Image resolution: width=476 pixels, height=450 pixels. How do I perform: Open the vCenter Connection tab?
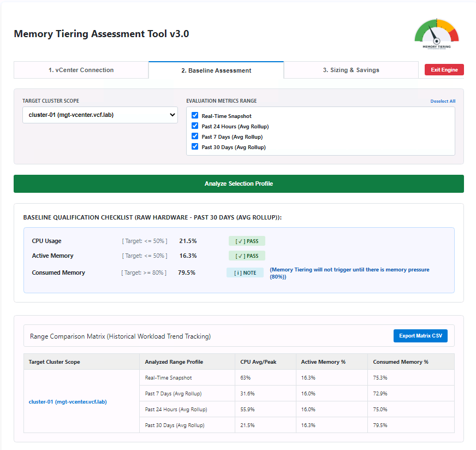coord(81,70)
